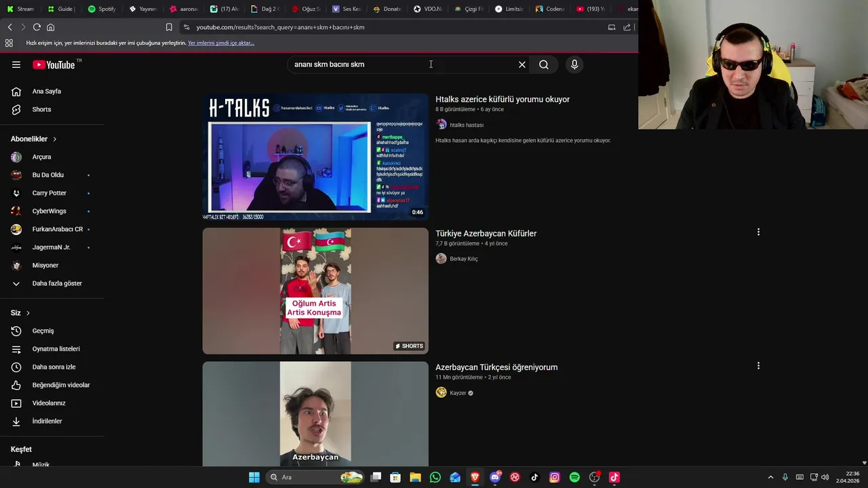The image size is (868, 488).
Task: Start voice search with microphone icon
Action: click(x=574, y=64)
